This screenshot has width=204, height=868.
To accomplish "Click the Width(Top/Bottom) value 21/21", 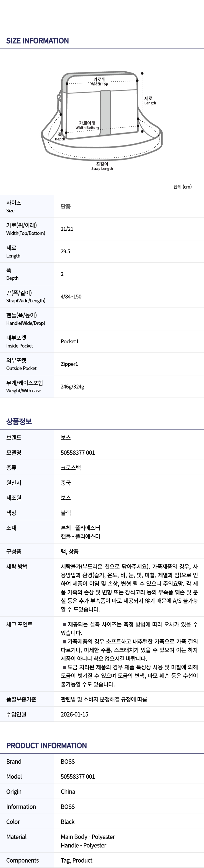I will [x=67, y=229].
